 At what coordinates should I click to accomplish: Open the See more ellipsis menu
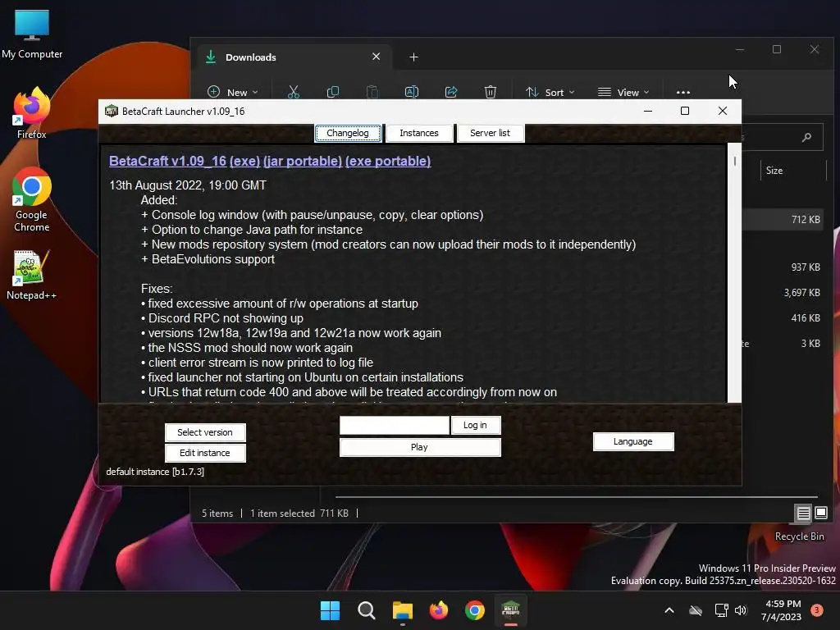pos(683,92)
